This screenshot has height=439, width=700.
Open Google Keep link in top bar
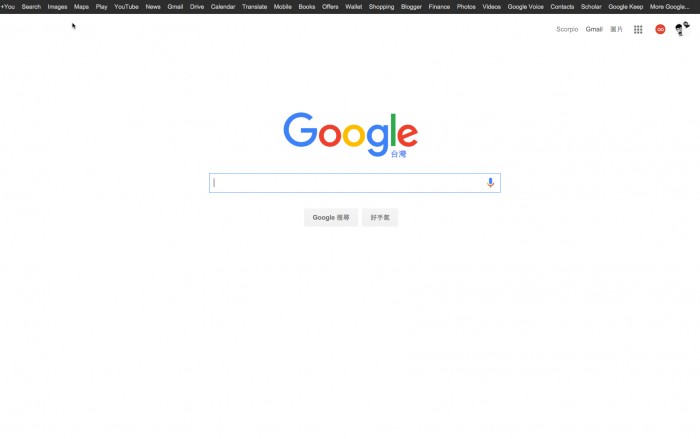tap(625, 7)
